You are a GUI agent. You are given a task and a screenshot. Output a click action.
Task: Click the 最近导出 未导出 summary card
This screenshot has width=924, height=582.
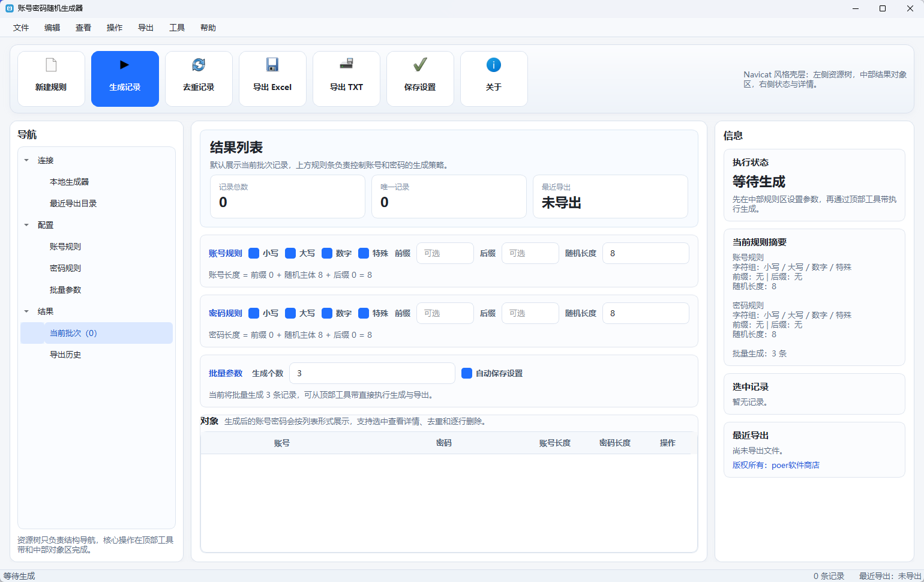coord(610,196)
